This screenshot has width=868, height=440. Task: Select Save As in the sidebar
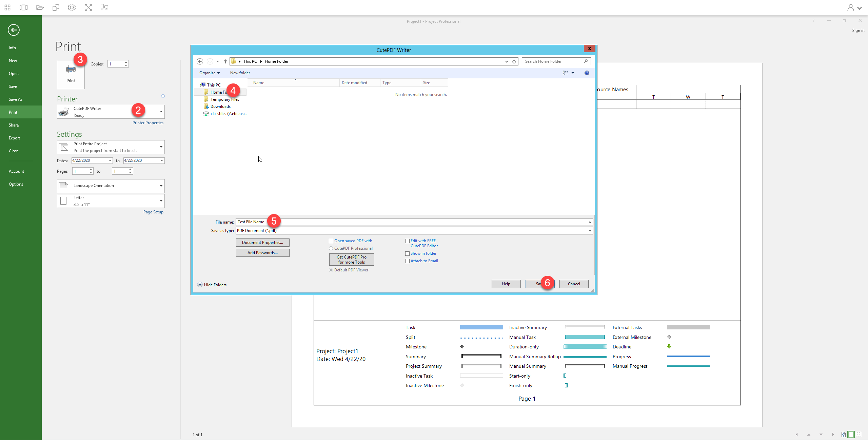16,99
